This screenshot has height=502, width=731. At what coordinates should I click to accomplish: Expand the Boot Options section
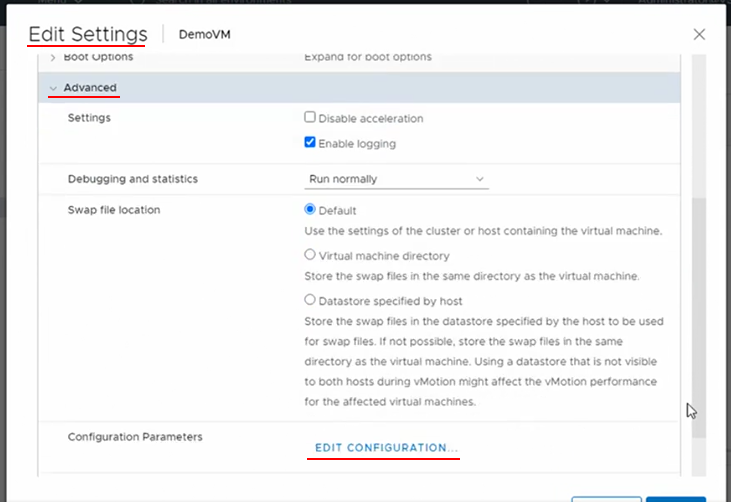coord(53,57)
